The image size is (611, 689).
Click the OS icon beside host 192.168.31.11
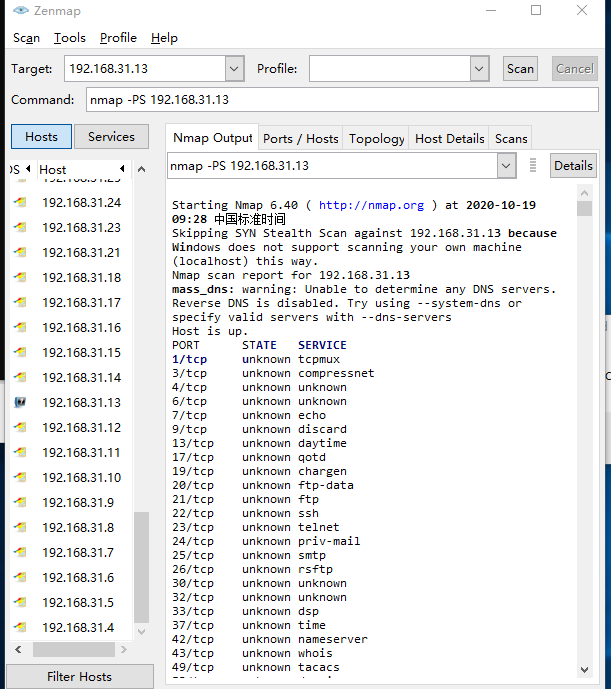point(20,453)
